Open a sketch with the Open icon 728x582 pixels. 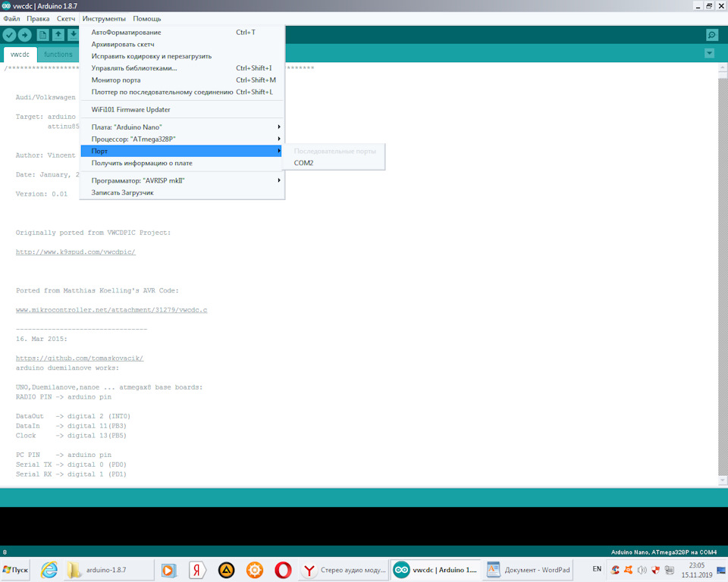click(58, 35)
